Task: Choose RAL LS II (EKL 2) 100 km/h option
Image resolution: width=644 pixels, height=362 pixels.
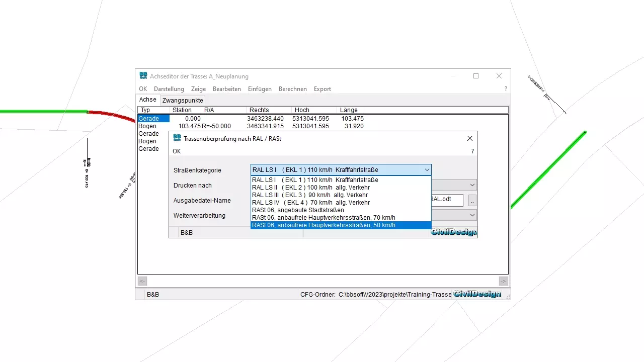Action: [341, 188]
